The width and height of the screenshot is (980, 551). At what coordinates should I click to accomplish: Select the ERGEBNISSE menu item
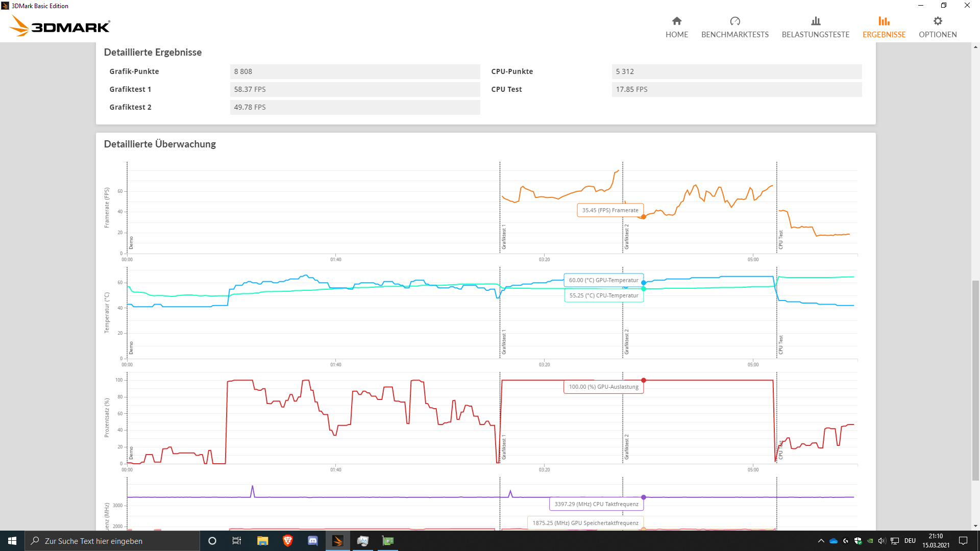pos(884,34)
